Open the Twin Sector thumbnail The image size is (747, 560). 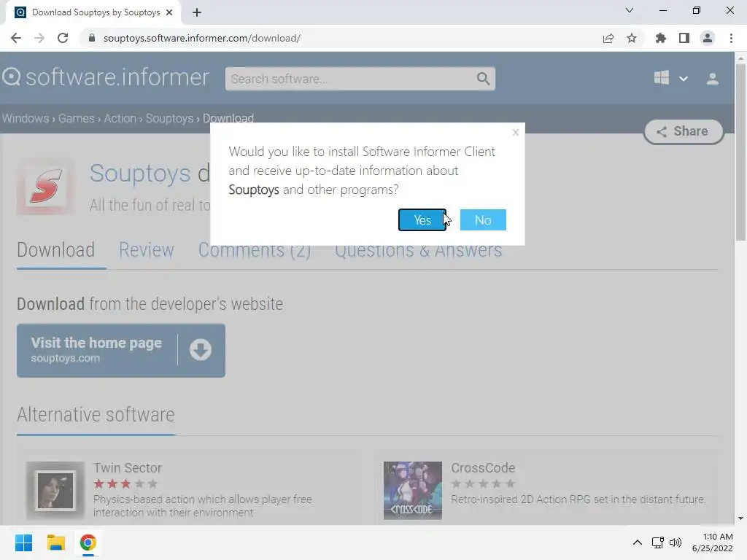(x=55, y=491)
